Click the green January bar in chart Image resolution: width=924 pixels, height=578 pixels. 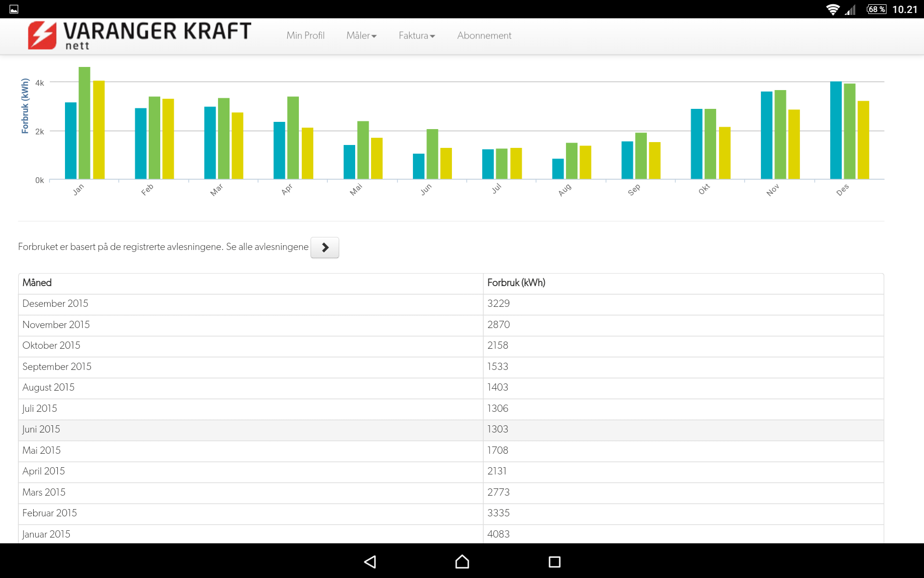(x=84, y=123)
